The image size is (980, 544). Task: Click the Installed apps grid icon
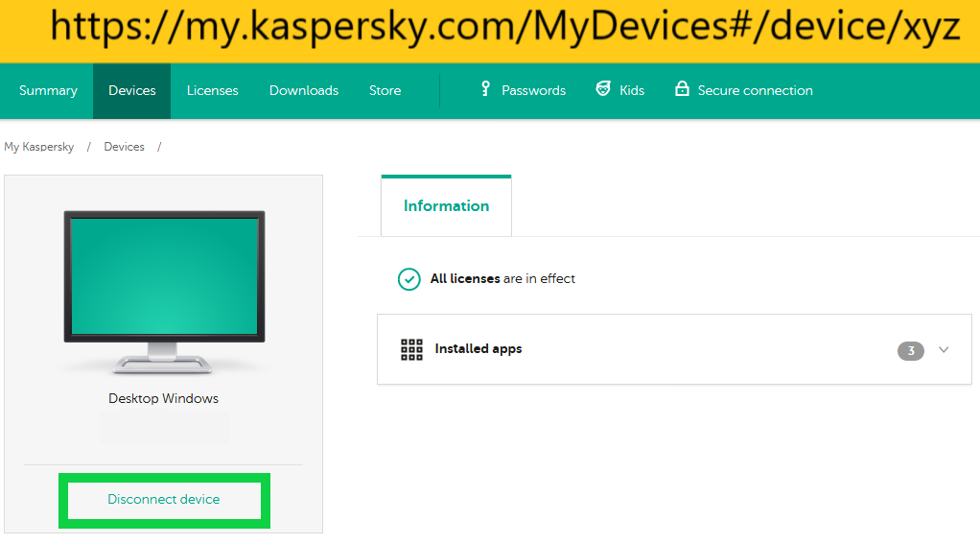click(411, 349)
